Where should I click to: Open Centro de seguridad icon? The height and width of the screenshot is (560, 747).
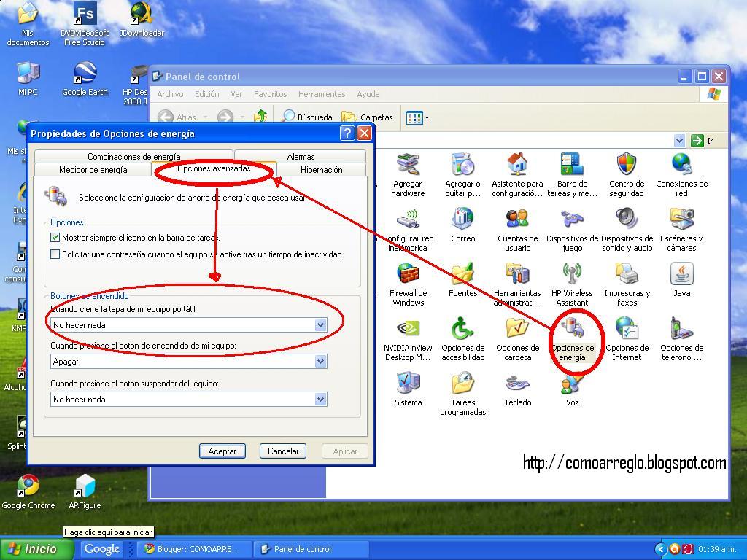point(627,165)
